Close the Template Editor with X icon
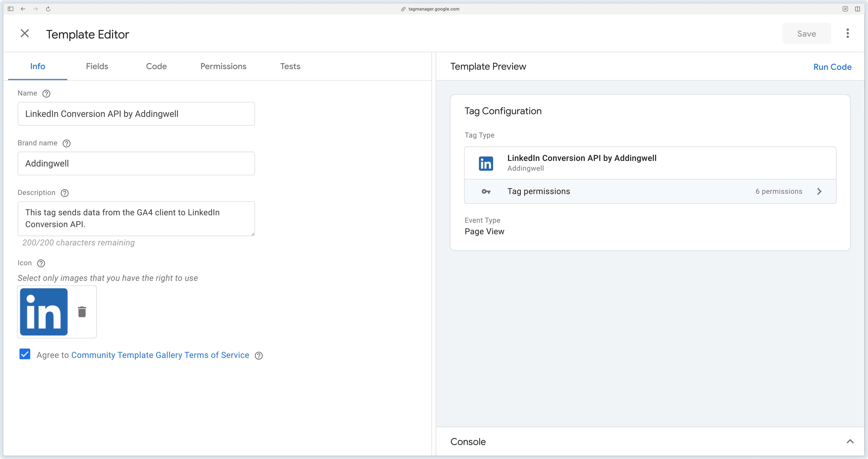Screen dimensions: 868x459 (x=25, y=33)
